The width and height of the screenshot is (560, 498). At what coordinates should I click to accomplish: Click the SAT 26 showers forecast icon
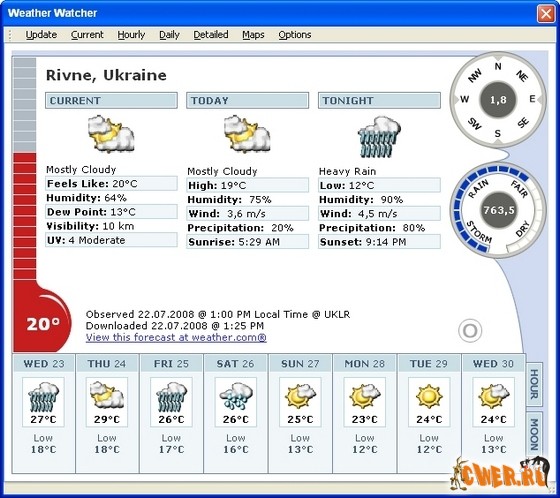pos(236,396)
